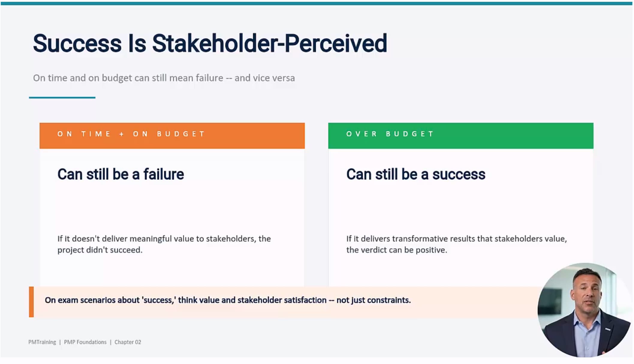Click 'project didn't succeed' line
This screenshot has height=364, width=634.
[x=100, y=250]
